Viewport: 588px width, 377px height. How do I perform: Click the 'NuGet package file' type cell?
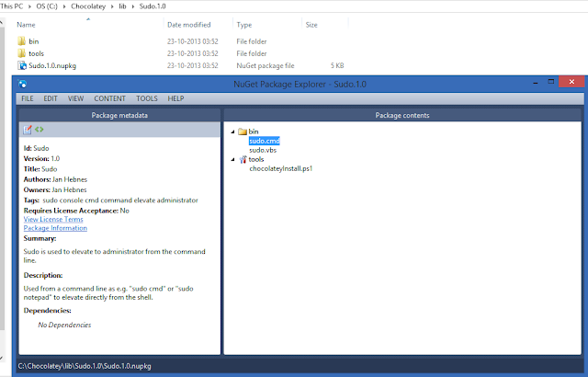(x=266, y=65)
